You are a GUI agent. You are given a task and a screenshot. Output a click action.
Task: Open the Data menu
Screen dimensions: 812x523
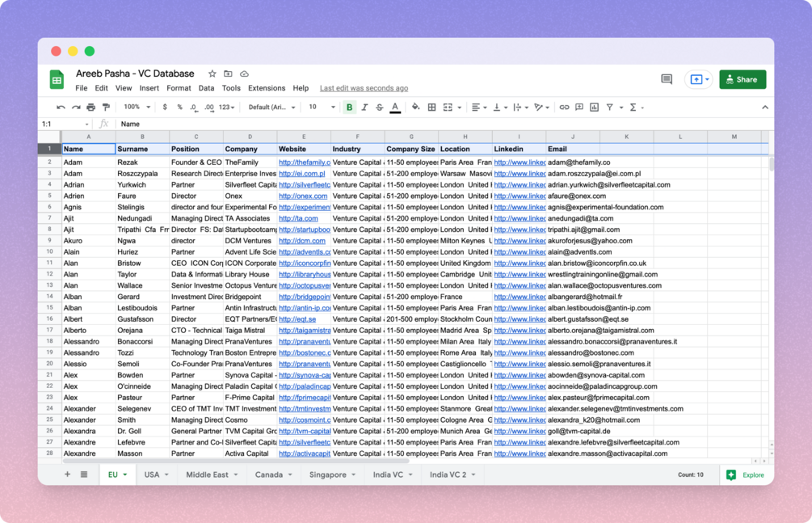pos(206,88)
